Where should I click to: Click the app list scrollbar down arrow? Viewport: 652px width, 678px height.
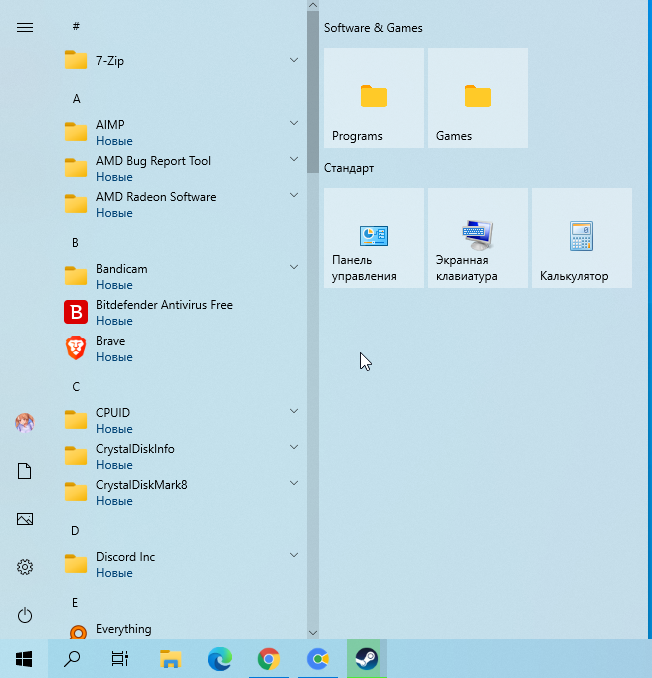[313, 633]
